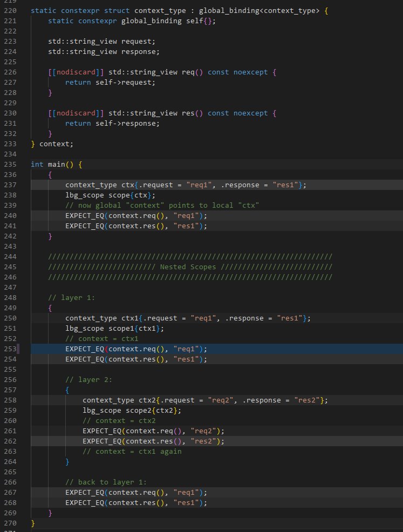Click '// context = ctx1 again' comment
403x532 pixels.
[132, 451]
